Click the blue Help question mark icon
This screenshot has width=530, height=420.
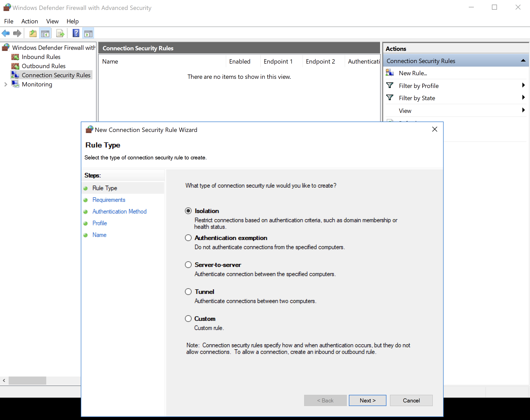[76, 33]
